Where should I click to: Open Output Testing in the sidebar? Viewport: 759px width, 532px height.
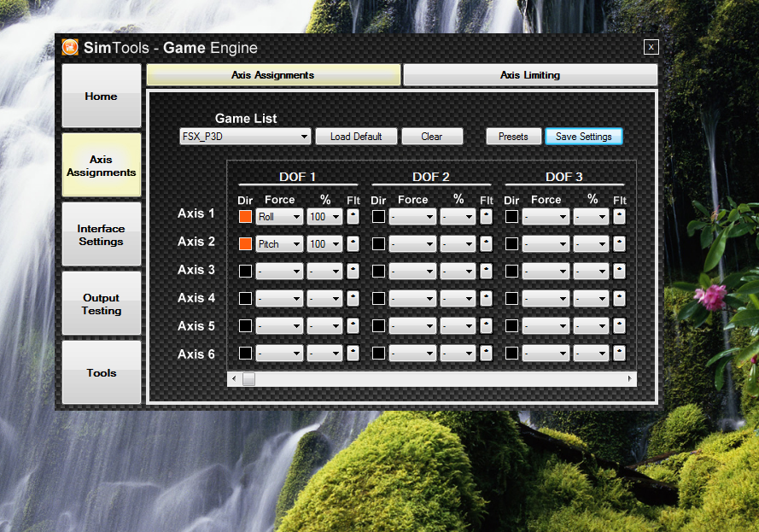[101, 303]
